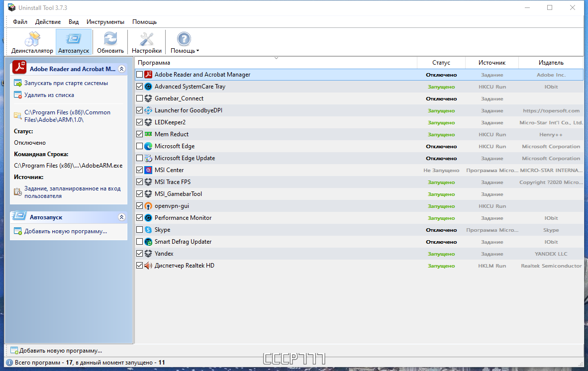Select the Performance Monitor row name
This screenshot has width=588, height=371.
coord(183,218)
